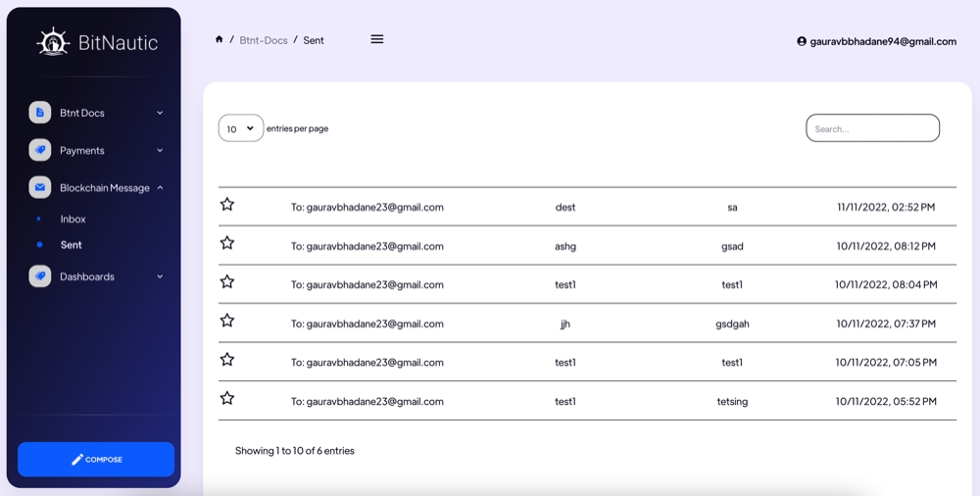Star the message with subject dest

tap(227, 205)
